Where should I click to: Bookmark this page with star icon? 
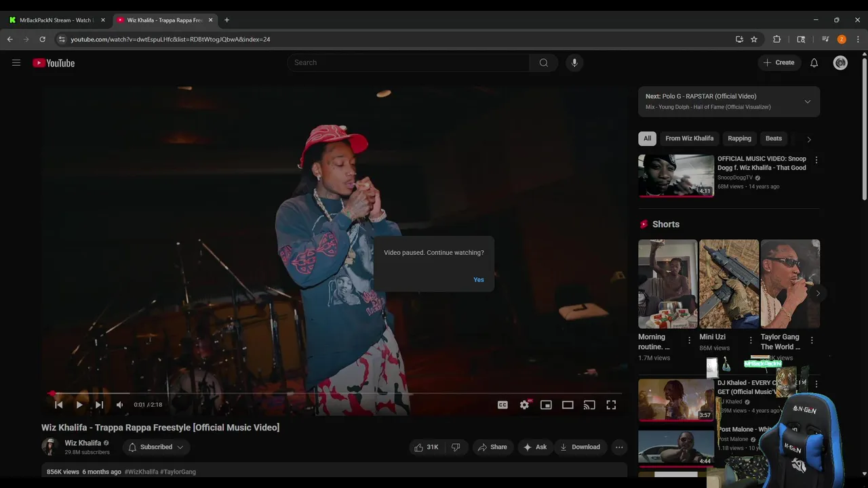(754, 39)
